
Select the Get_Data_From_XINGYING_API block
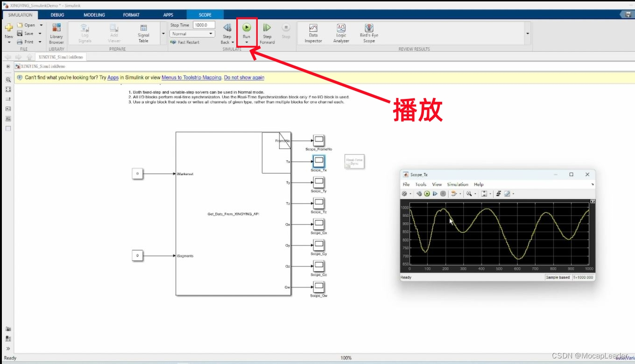[x=233, y=214]
